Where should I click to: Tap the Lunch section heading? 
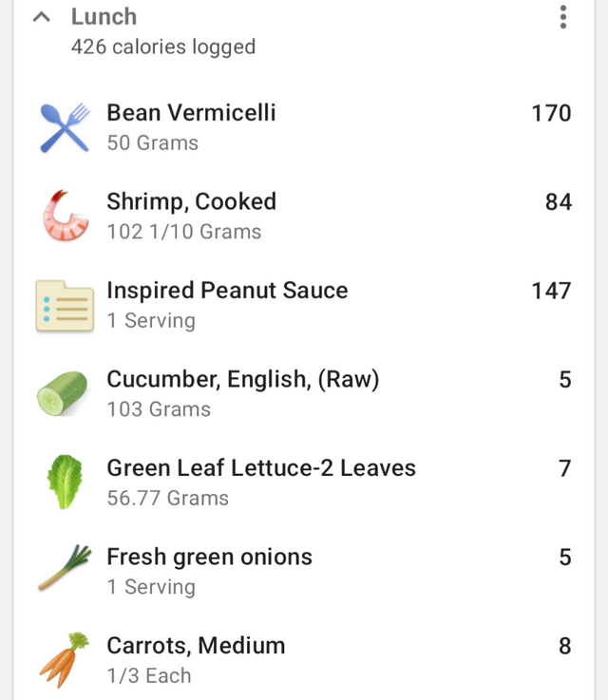tap(104, 17)
